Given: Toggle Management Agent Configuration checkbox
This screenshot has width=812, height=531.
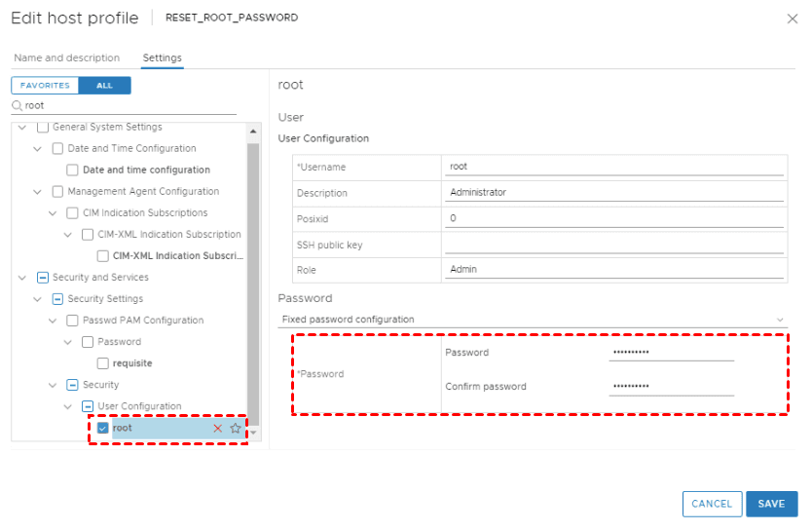Looking at the screenshot, I should [x=57, y=192].
